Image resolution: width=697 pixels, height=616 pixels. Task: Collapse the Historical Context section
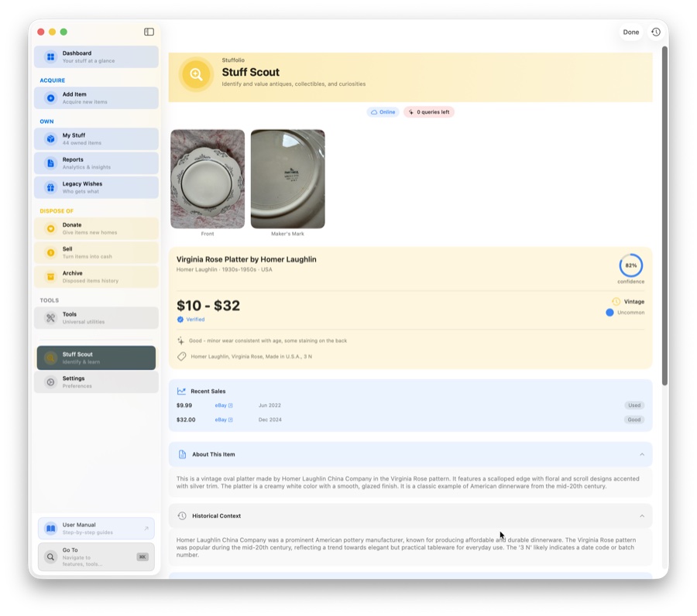(642, 516)
